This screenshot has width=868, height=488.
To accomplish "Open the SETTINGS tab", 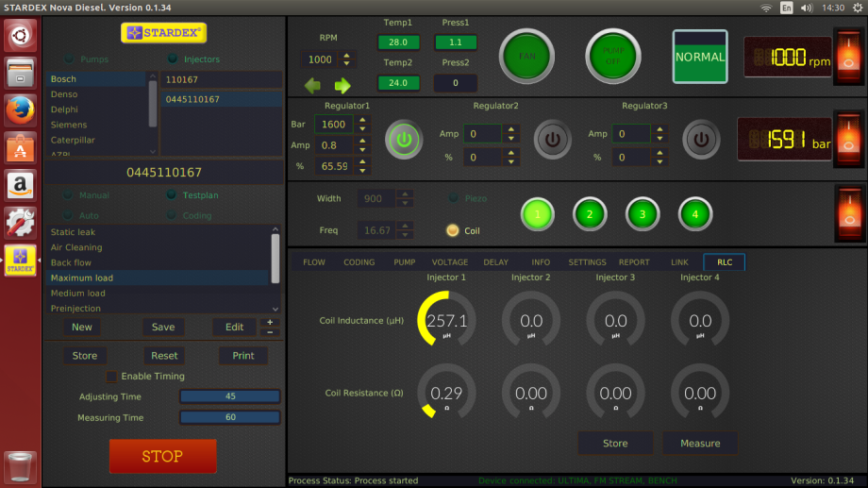I will (x=587, y=262).
